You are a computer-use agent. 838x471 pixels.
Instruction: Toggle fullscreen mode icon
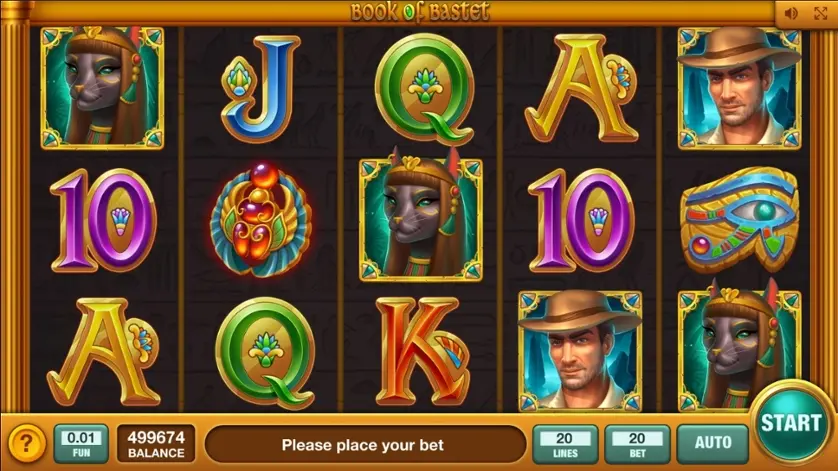coord(820,13)
